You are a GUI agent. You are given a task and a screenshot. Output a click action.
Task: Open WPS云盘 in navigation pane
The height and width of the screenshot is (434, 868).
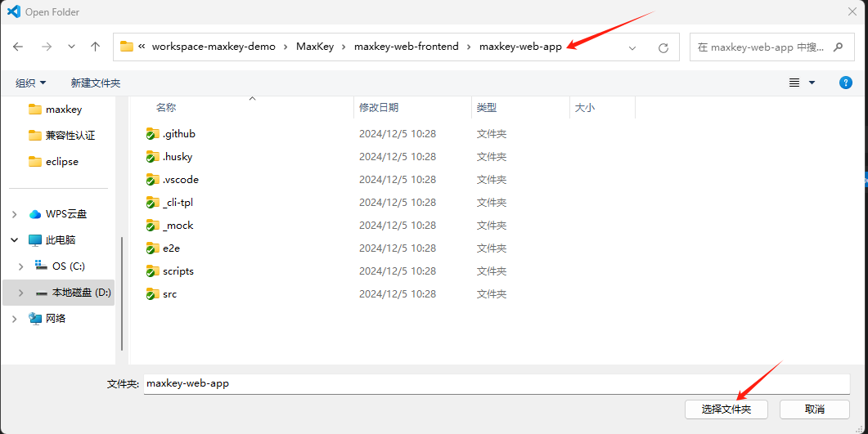(58, 214)
